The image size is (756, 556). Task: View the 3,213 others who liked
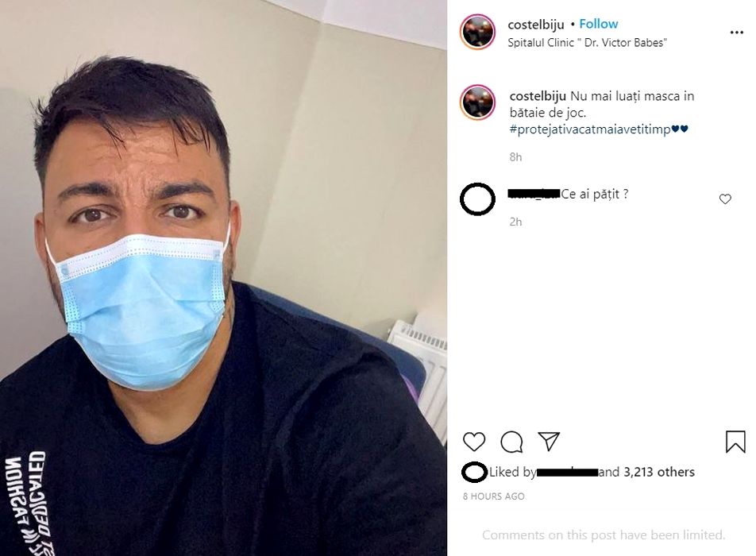coord(659,472)
